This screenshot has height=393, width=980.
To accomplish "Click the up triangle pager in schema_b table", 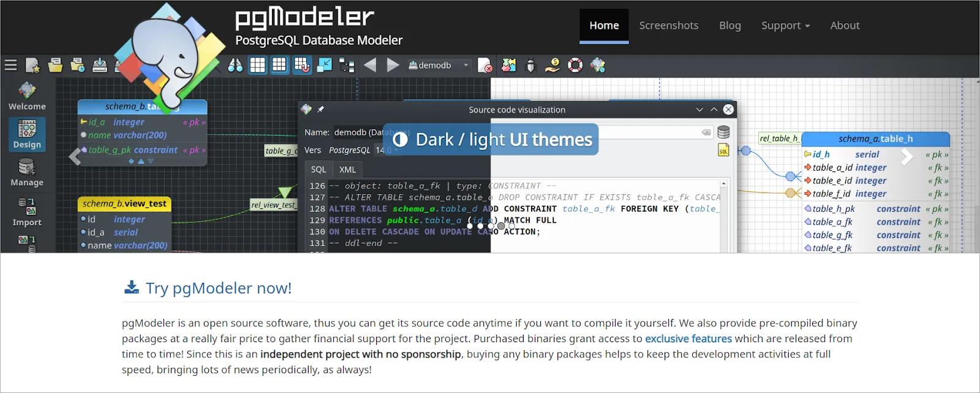I will pyautogui.click(x=141, y=162).
